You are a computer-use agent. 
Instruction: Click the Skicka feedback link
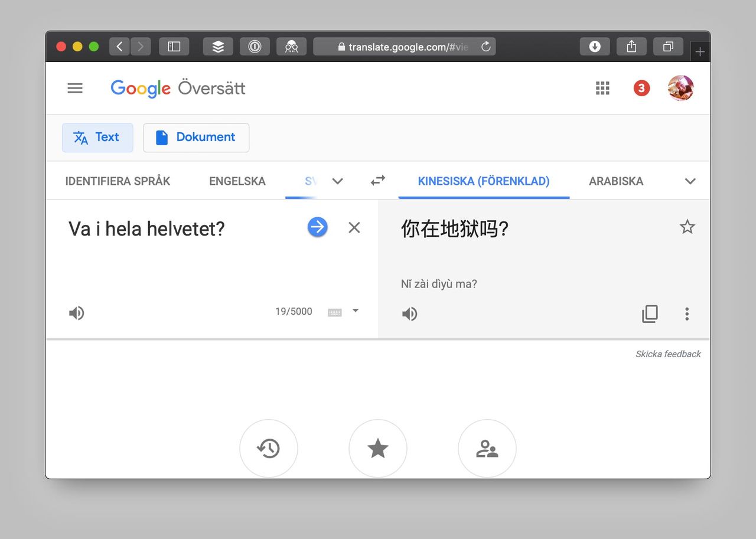pyautogui.click(x=668, y=354)
